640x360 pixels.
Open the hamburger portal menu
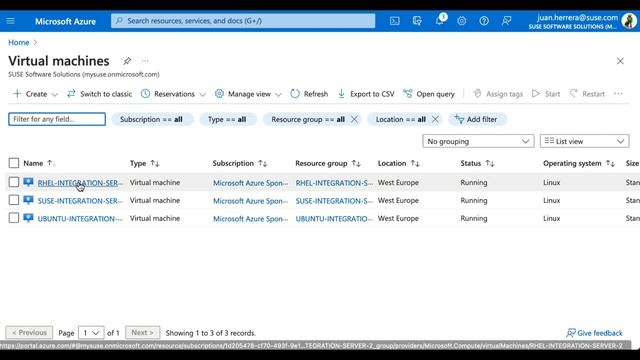[11, 21]
